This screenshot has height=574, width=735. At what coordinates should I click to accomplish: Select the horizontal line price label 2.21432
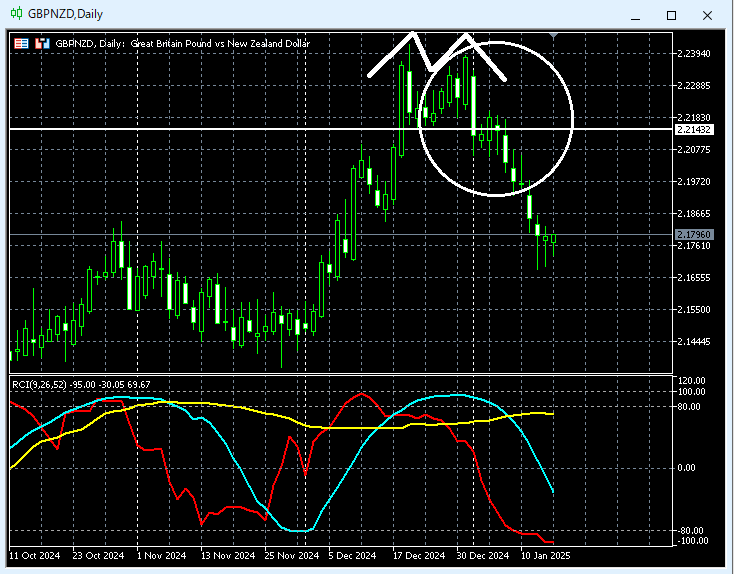tap(694, 129)
